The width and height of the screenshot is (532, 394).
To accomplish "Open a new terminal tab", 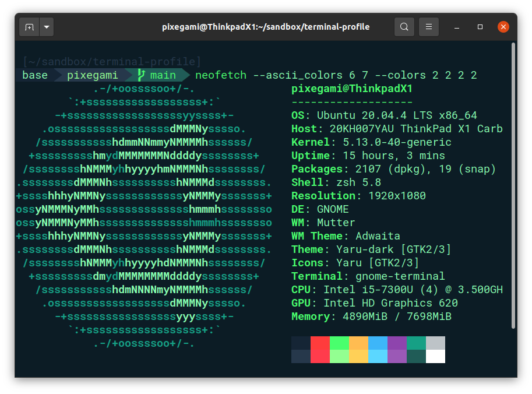I will [30, 27].
